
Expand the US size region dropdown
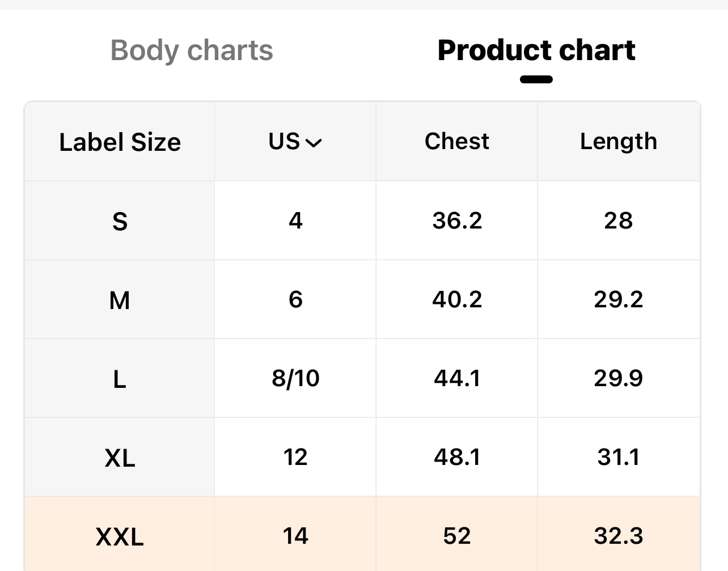pyautogui.click(x=295, y=142)
